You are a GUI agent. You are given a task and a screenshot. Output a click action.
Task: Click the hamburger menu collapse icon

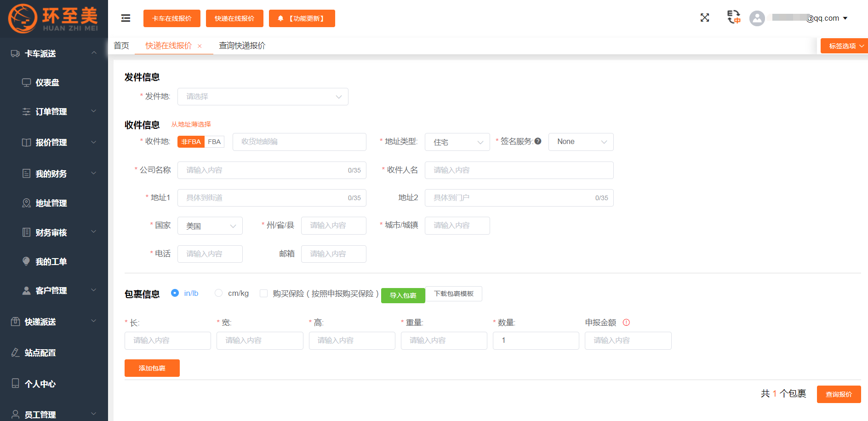coord(126,18)
